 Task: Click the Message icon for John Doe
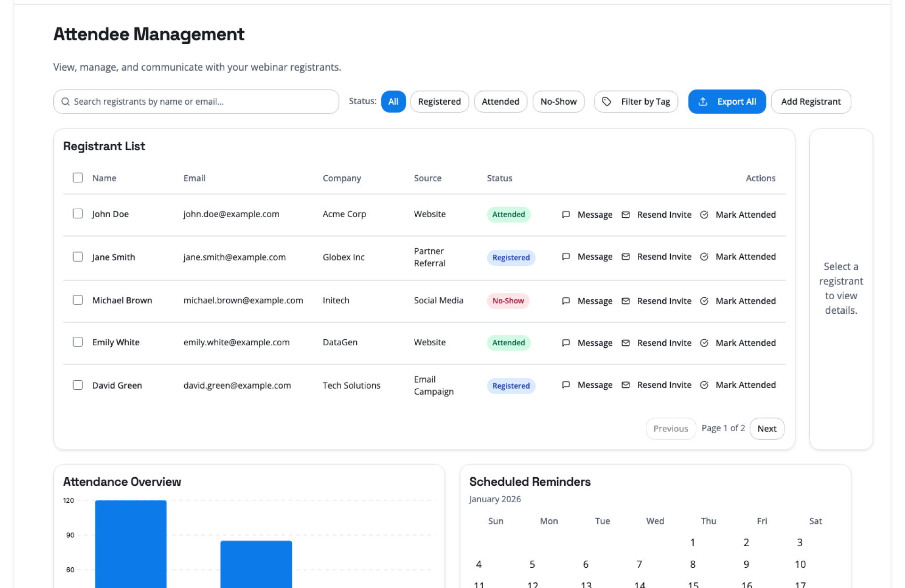click(x=566, y=215)
